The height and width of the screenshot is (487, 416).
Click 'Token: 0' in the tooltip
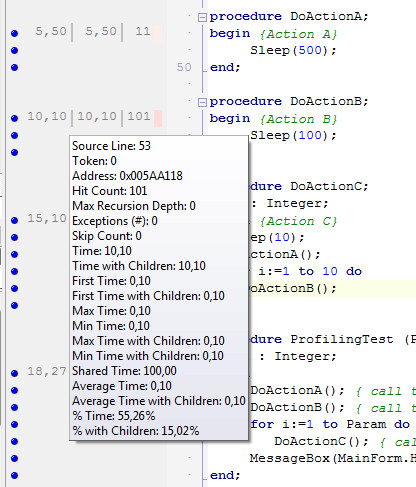click(x=94, y=161)
